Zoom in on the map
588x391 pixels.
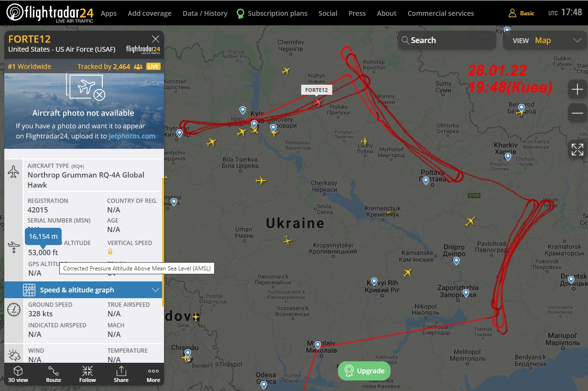[577, 89]
